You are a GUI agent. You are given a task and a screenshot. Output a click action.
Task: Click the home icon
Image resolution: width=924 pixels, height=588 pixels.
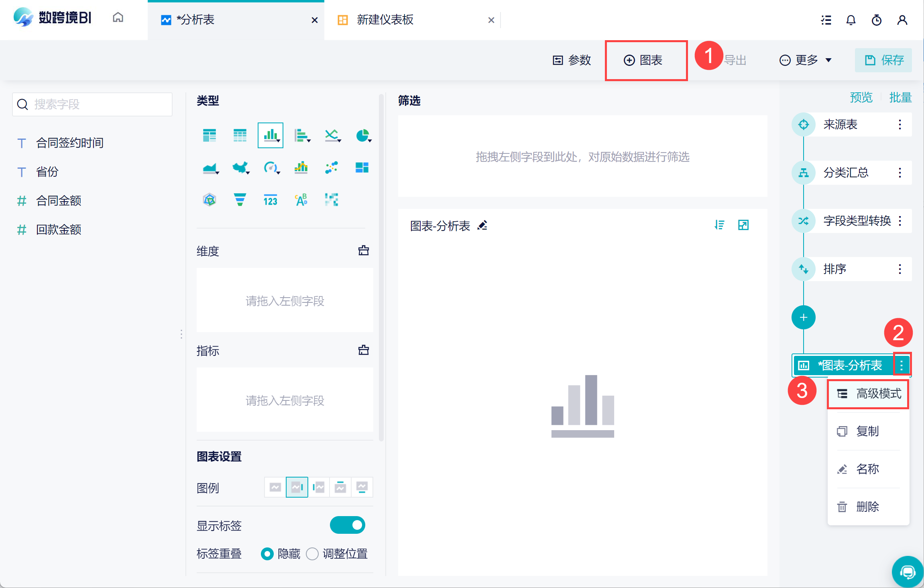(118, 18)
